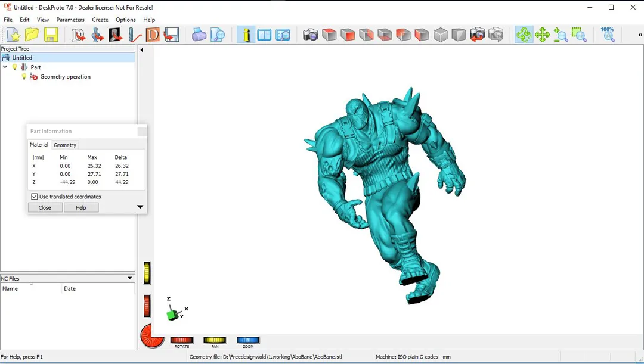Start a new project with the star-page icon
The width and height of the screenshot is (644, 364).
(13, 35)
